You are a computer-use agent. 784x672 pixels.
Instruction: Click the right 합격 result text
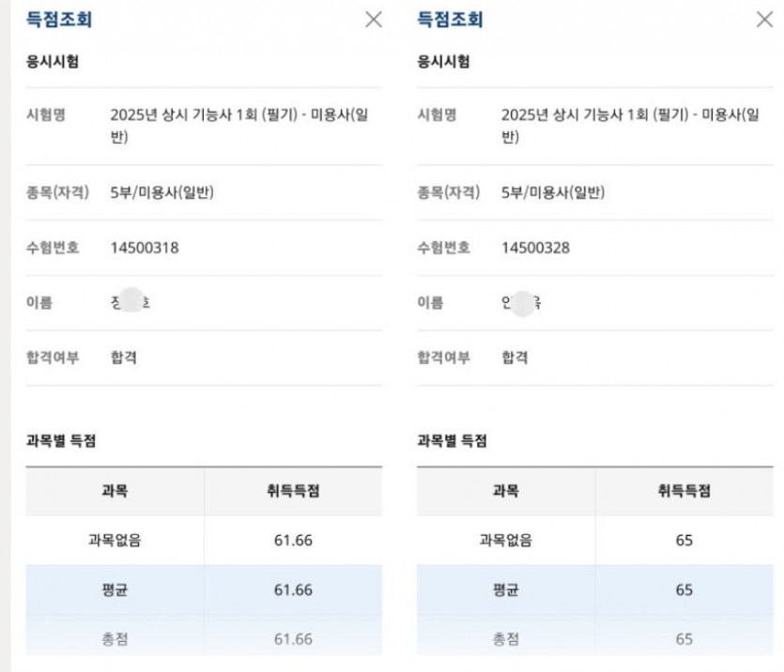(x=515, y=358)
